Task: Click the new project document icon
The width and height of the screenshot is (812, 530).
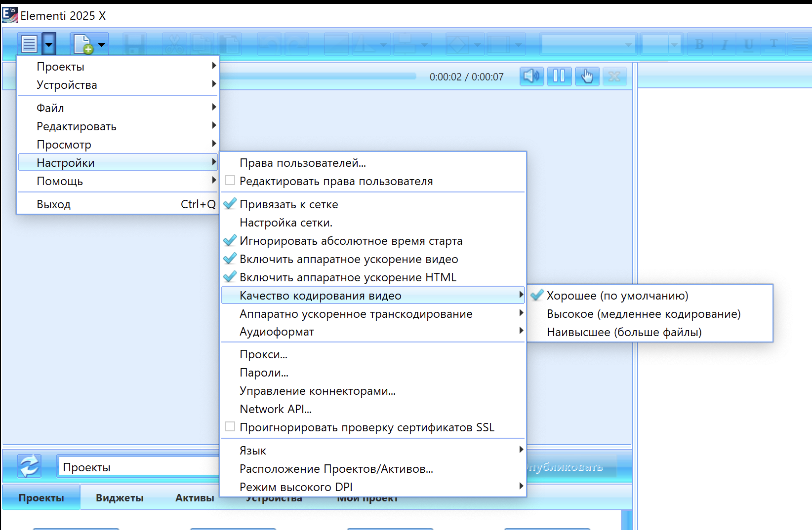Action: coord(83,44)
